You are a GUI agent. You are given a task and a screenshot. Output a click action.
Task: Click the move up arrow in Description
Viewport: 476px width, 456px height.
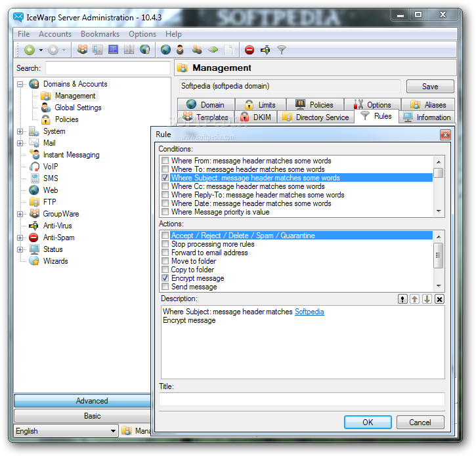[x=414, y=299]
